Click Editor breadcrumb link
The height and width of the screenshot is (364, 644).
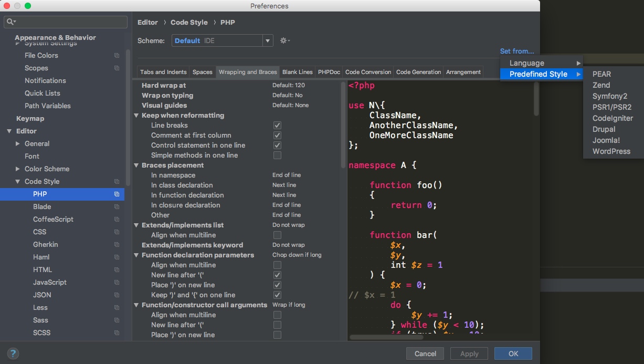click(x=147, y=22)
